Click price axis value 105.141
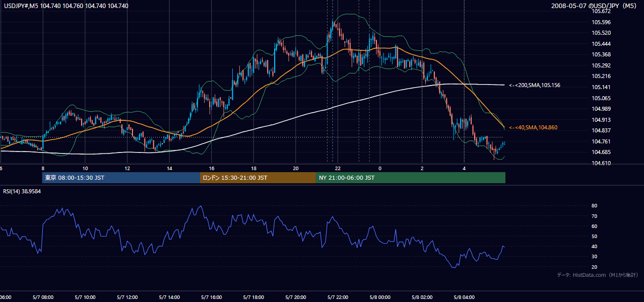Image resolution: width=644 pixels, height=302 pixels. pyautogui.click(x=601, y=87)
